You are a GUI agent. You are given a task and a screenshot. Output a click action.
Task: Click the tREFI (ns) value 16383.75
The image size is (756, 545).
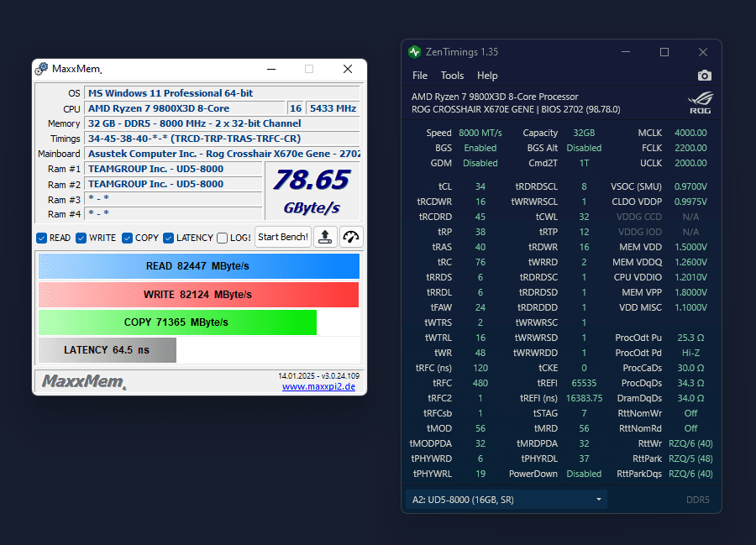point(584,399)
